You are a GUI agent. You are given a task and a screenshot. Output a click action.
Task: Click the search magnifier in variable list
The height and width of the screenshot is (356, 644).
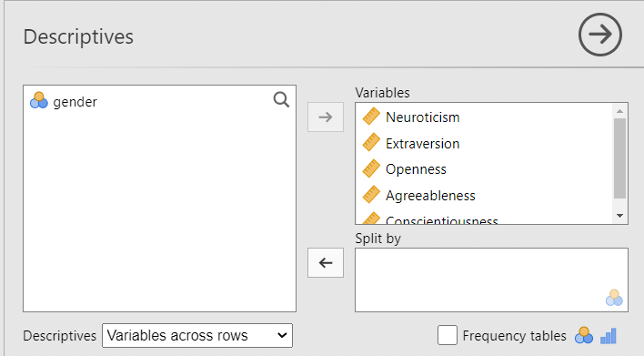point(281,100)
